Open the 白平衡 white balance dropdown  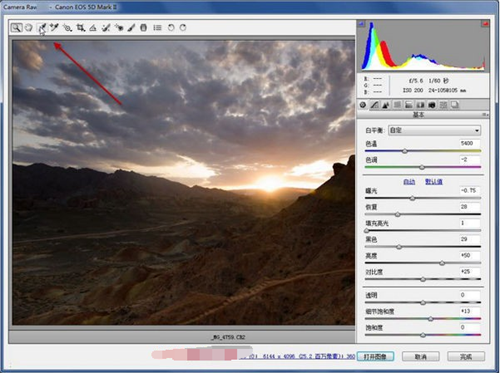coord(435,130)
